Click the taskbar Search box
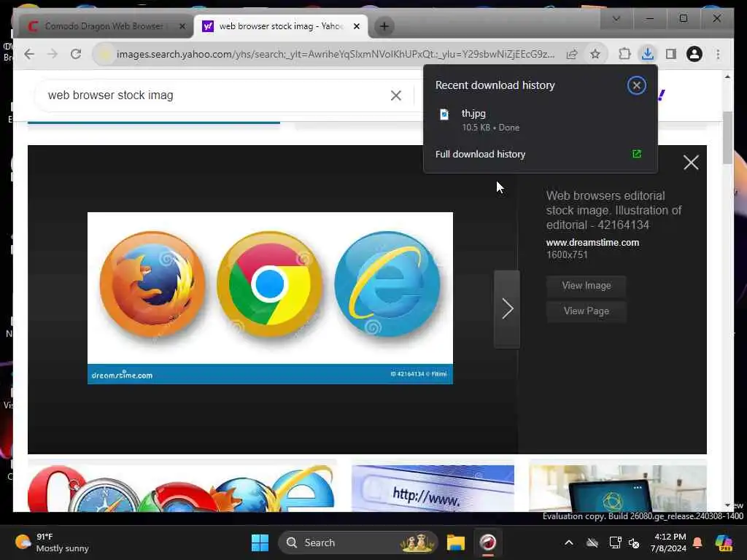Image resolution: width=747 pixels, height=560 pixels. pyautogui.click(x=357, y=542)
